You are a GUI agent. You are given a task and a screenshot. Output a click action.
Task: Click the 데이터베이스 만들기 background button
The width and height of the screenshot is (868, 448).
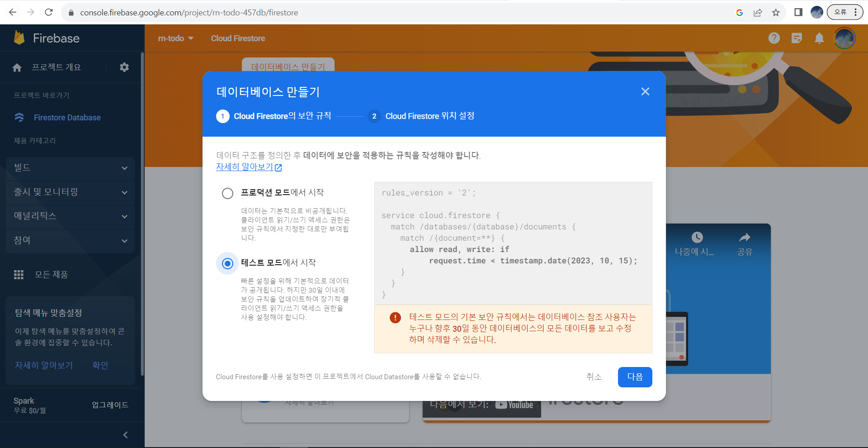(x=288, y=65)
